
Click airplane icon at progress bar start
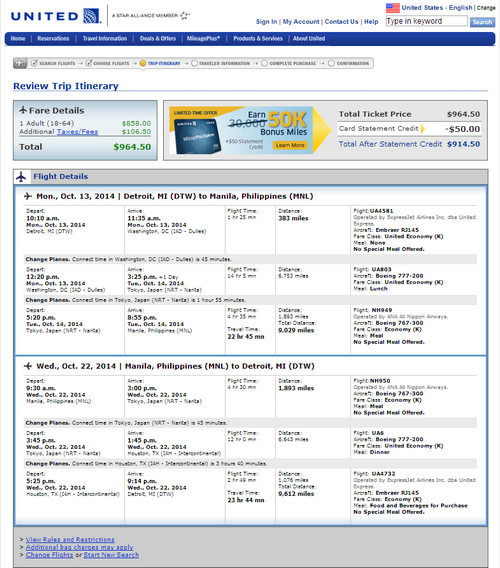[20, 63]
